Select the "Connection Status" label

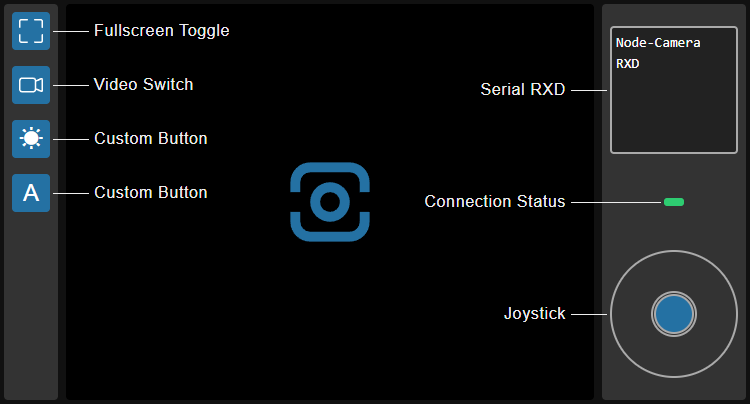tap(494, 202)
